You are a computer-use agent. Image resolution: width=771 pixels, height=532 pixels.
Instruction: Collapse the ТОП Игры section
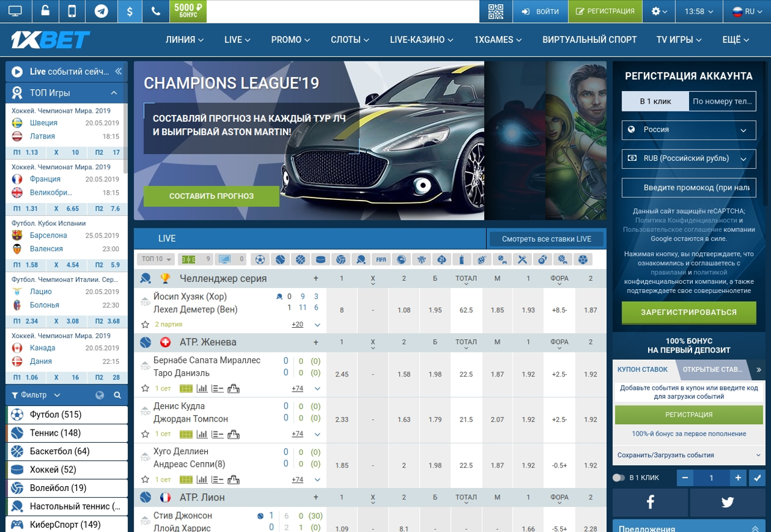[x=114, y=93]
